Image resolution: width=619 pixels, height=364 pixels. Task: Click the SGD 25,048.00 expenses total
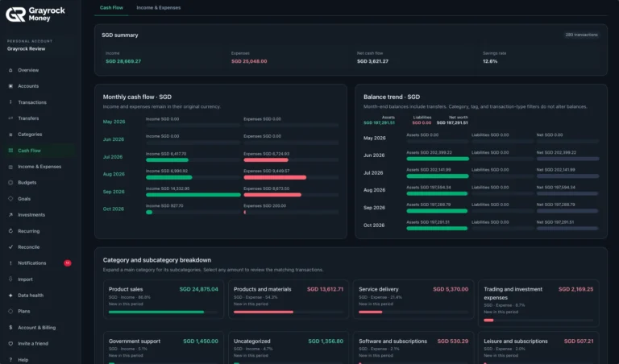coord(249,61)
